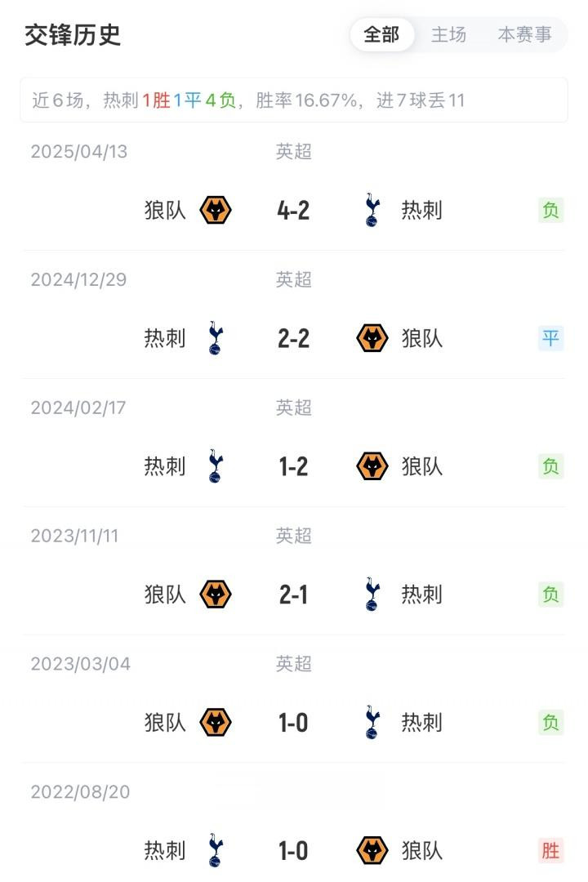Click Tottenham crest in 2024/12/29 match
Viewport: 588px width, 882px height.
pyautogui.click(x=216, y=338)
